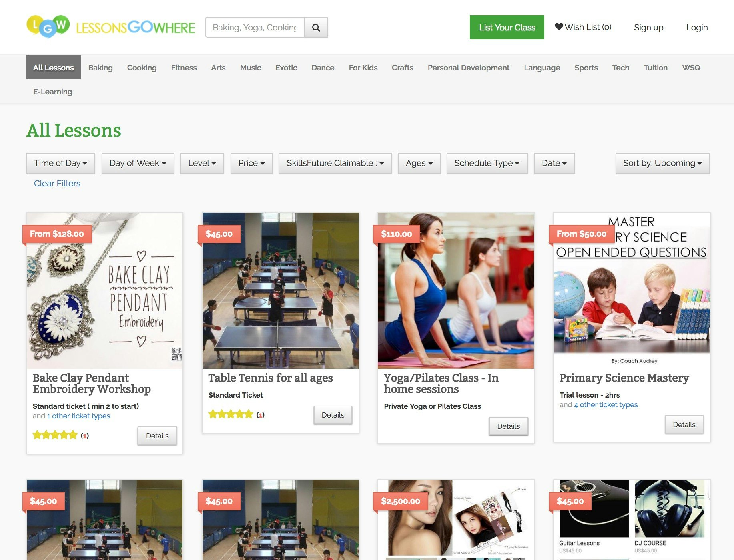Click the search magnifier icon
Screen dimensions: 734x560
click(316, 27)
